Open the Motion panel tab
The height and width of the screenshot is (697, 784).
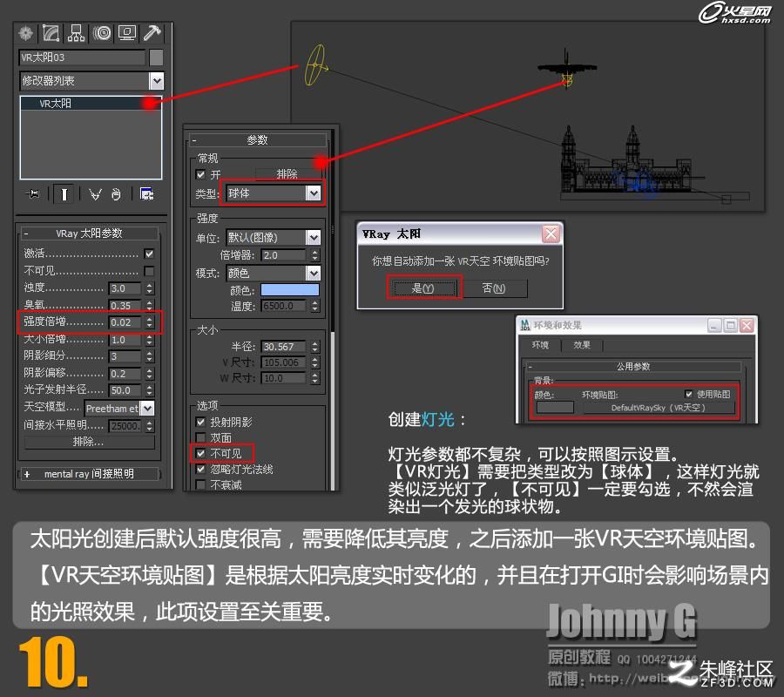(103, 33)
